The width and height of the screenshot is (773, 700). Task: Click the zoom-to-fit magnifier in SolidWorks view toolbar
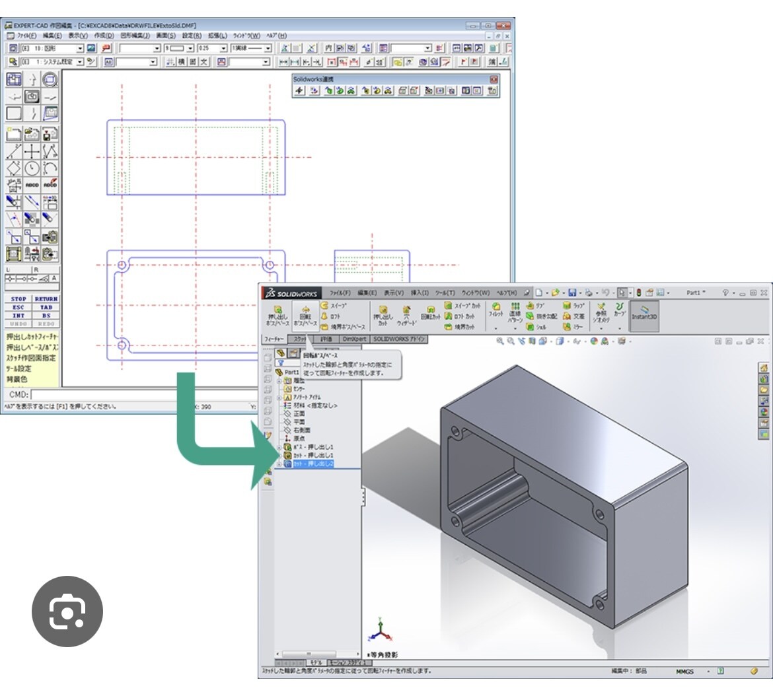coord(500,341)
